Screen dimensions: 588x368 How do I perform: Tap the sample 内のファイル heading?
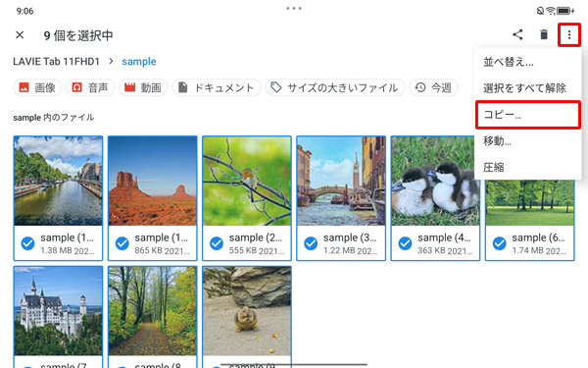[54, 118]
